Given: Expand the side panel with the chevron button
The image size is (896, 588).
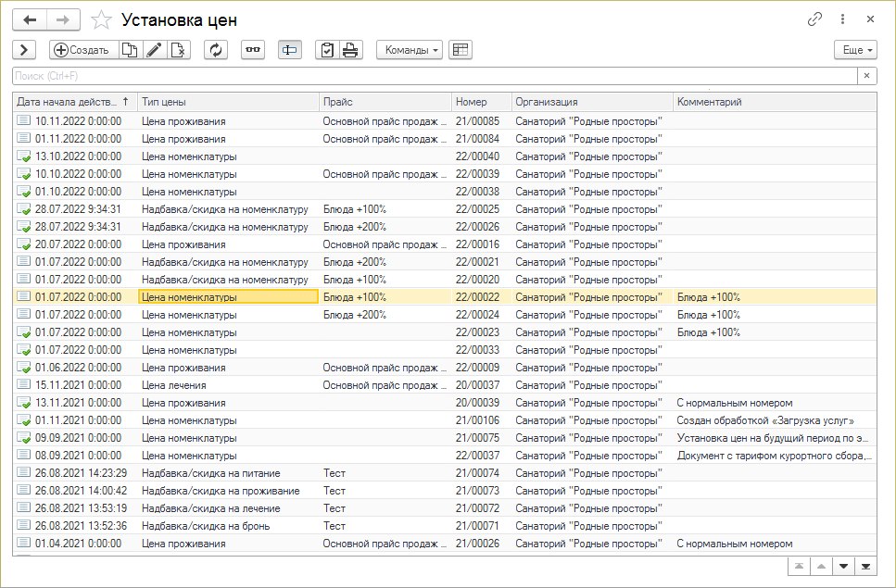Looking at the screenshot, I should pos(24,50).
